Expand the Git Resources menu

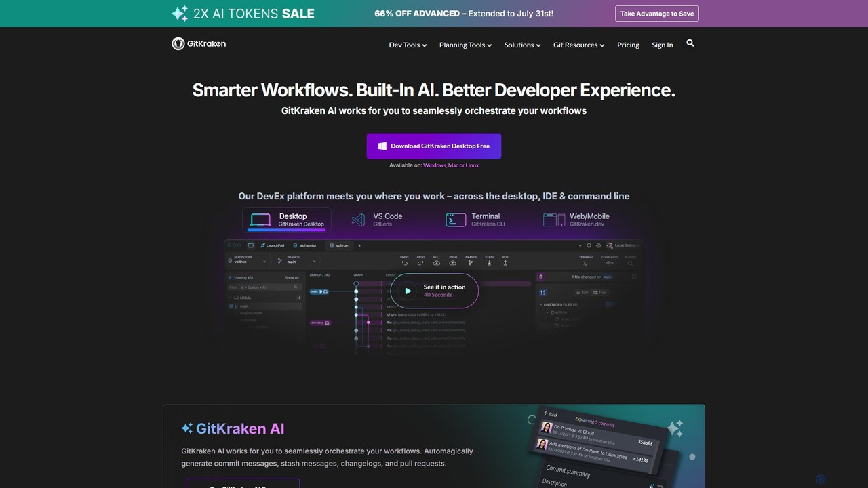(x=579, y=45)
